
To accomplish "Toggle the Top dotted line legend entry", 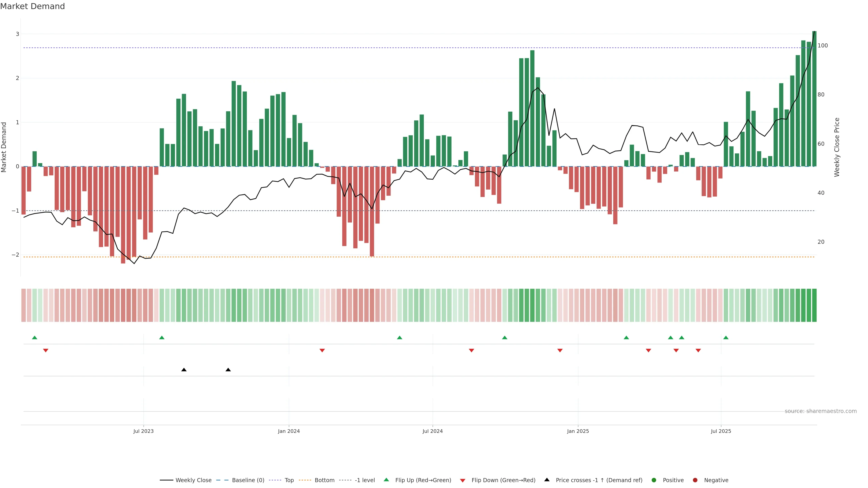I will click(x=289, y=480).
